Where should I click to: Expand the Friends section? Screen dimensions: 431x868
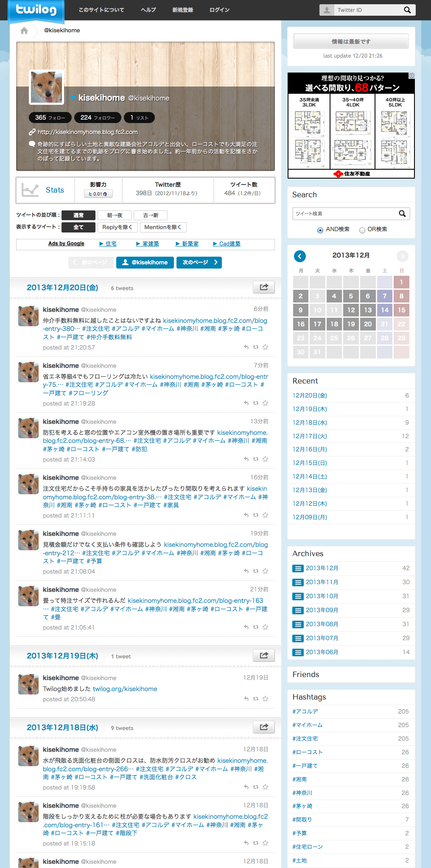(x=305, y=675)
